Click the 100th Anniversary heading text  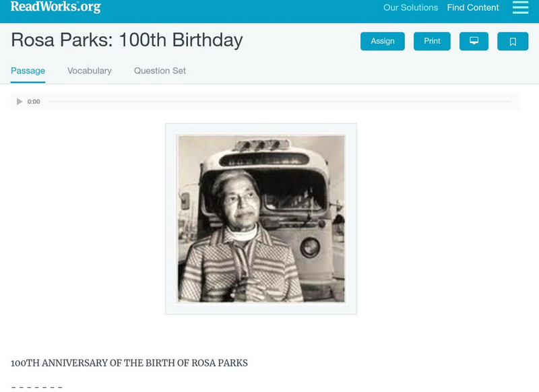click(129, 363)
